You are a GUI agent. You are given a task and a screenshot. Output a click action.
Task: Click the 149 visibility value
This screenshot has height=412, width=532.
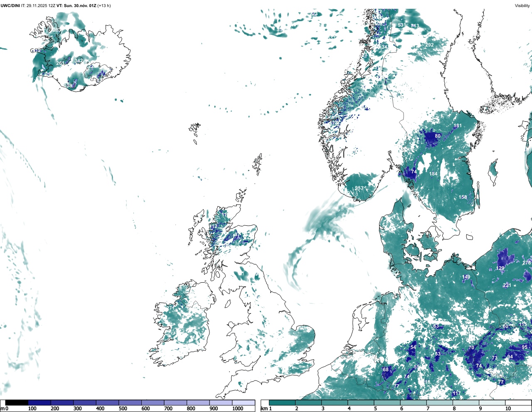(x=466, y=277)
